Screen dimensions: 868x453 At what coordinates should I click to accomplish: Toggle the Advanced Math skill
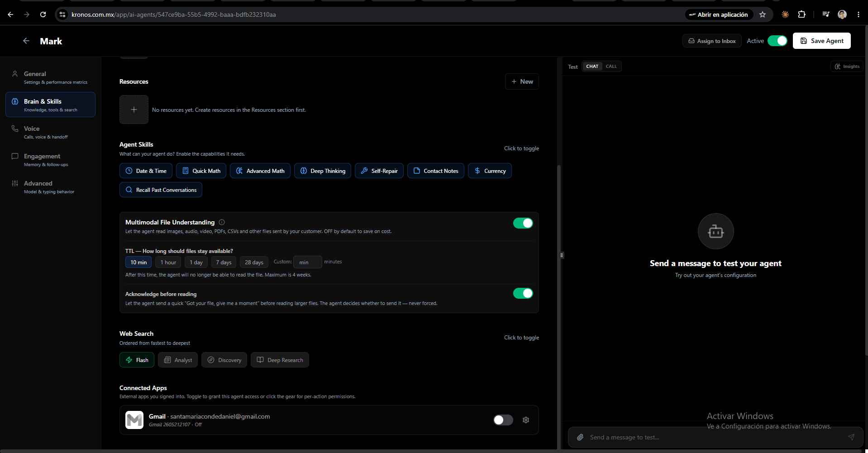[x=260, y=171]
